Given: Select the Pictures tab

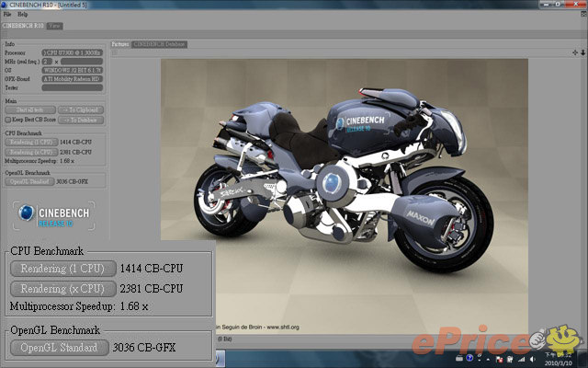Looking at the screenshot, I should 120,44.
